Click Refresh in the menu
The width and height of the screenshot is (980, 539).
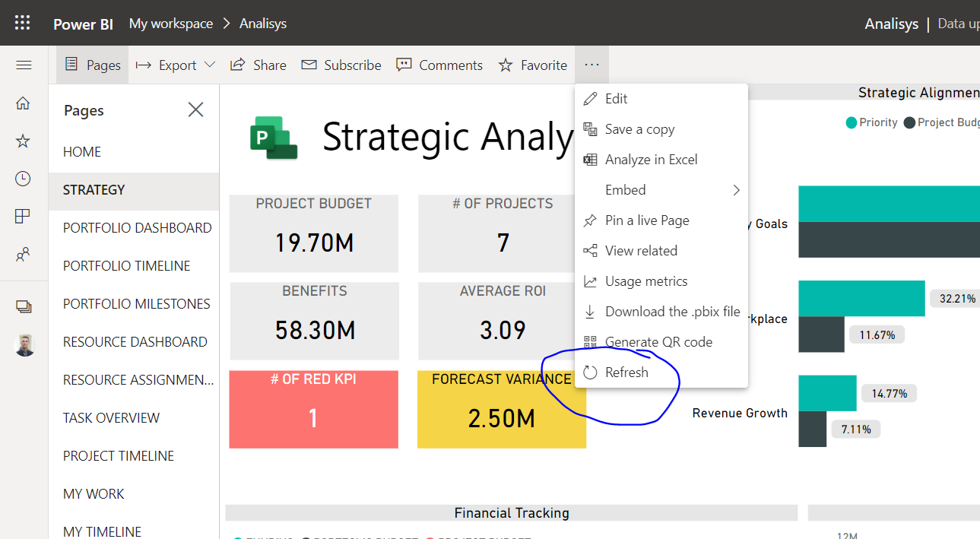661,373
